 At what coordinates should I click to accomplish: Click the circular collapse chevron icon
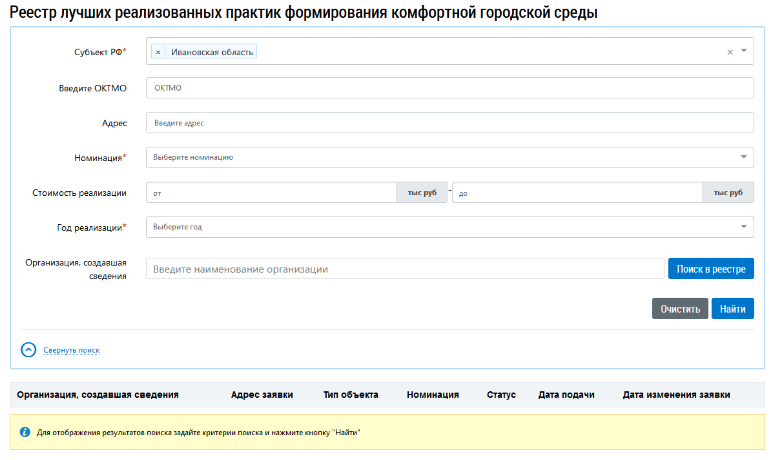(x=29, y=350)
